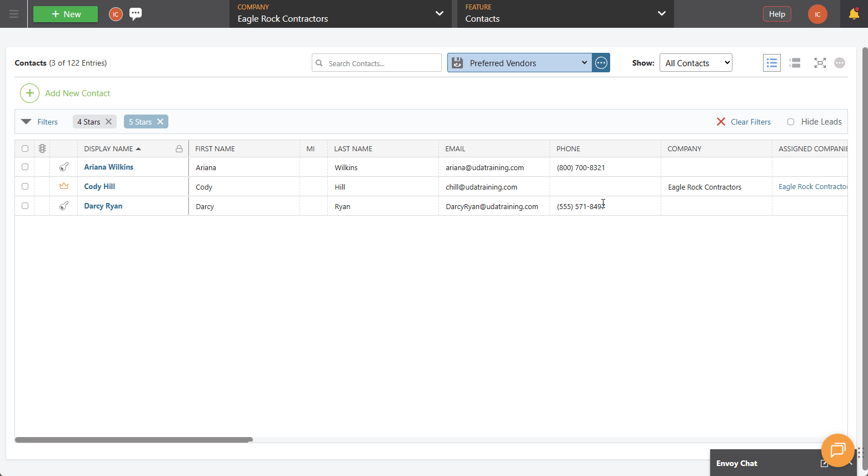The width and height of the screenshot is (868, 476).
Task: Select the Cody Hill row checkbox
Action: click(x=25, y=186)
